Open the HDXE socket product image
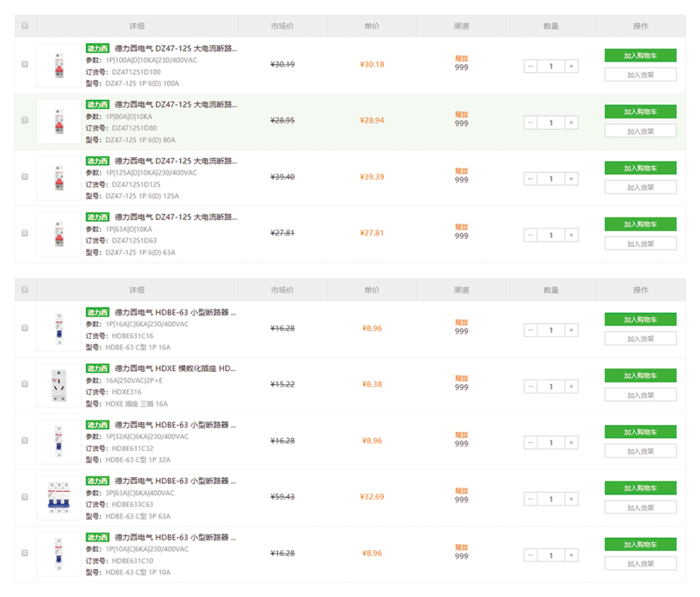The image size is (700, 597). tap(58, 385)
